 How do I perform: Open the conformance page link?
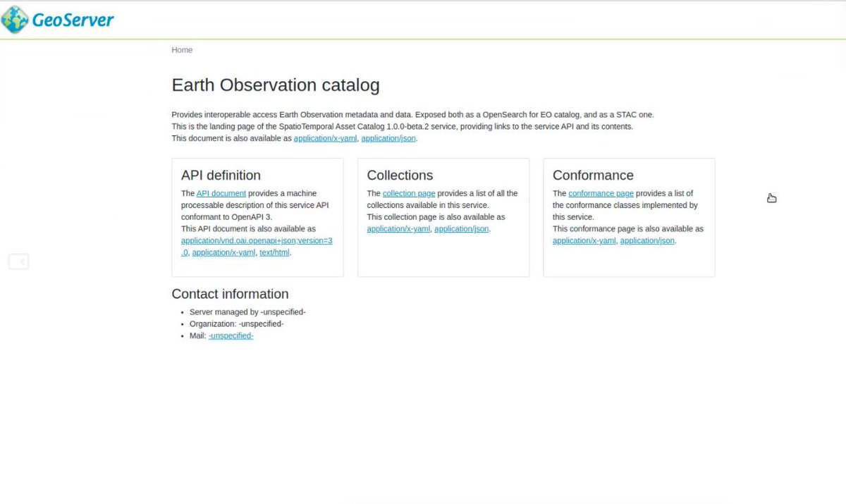tap(600, 192)
